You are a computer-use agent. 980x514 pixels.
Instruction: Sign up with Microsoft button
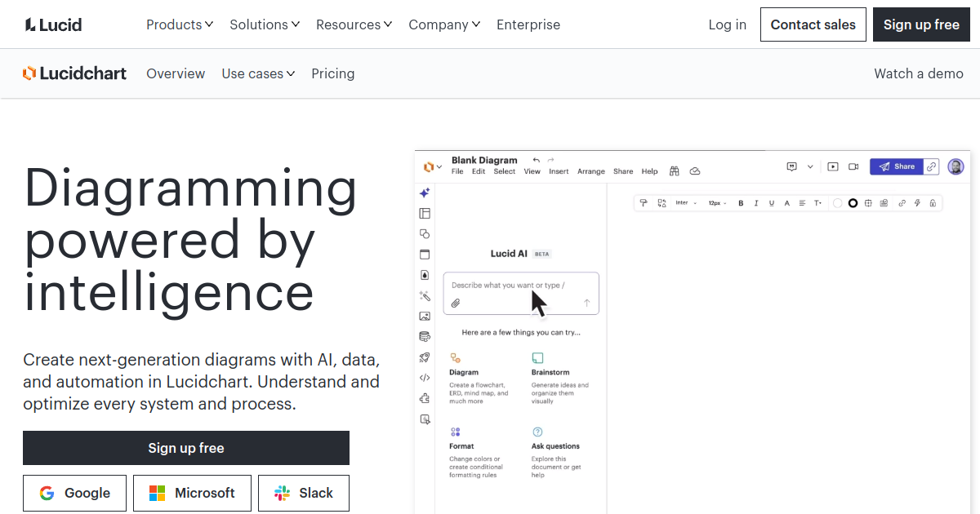click(x=192, y=493)
